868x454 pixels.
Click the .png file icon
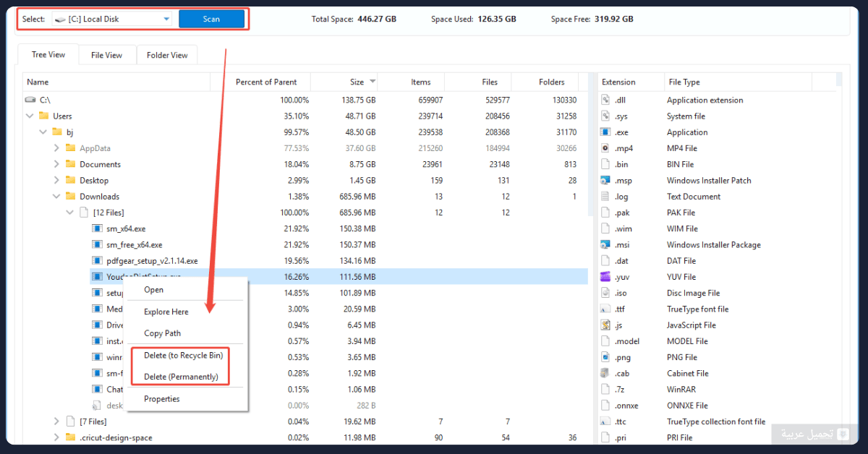(x=605, y=357)
